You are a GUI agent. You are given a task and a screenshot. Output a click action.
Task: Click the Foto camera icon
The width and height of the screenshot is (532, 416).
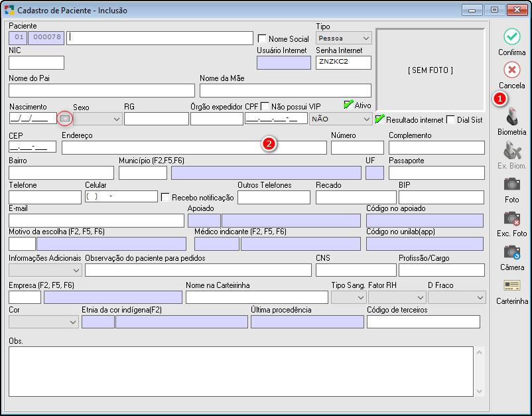coord(511,184)
